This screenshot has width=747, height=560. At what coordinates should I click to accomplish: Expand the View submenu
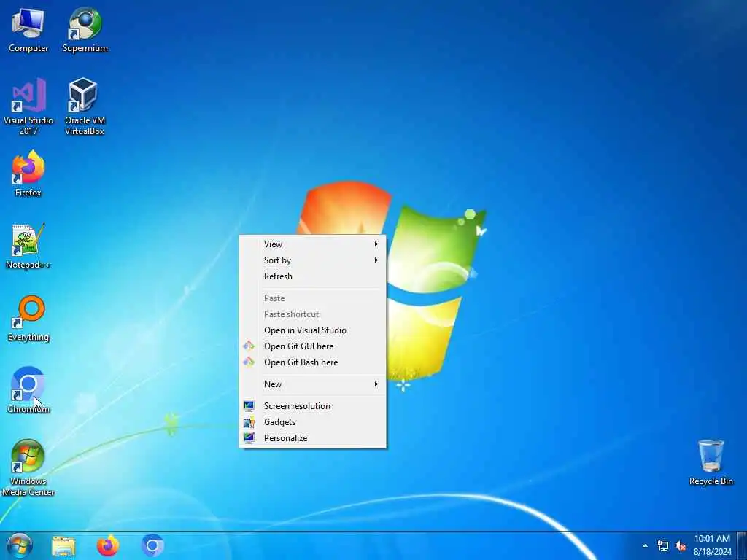[312, 244]
